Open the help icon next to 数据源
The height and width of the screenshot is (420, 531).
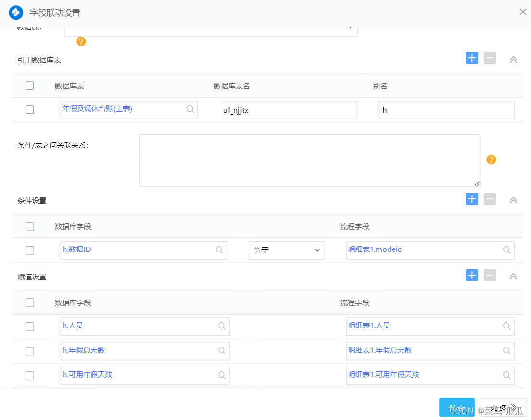(81, 42)
